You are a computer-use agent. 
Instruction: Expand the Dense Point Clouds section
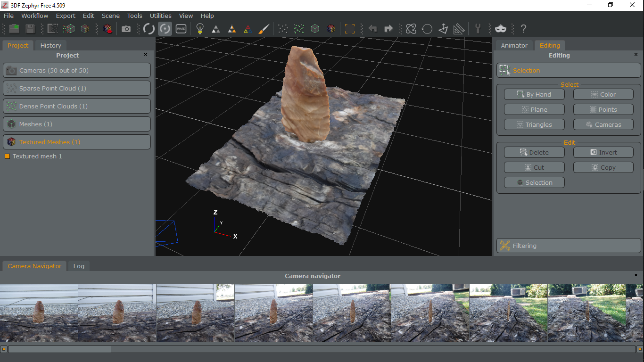77,106
